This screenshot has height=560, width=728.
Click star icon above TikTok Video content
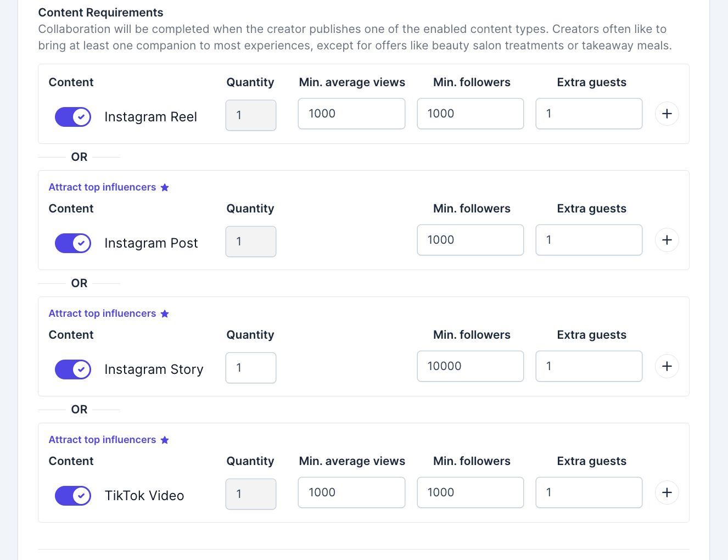[165, 440]
